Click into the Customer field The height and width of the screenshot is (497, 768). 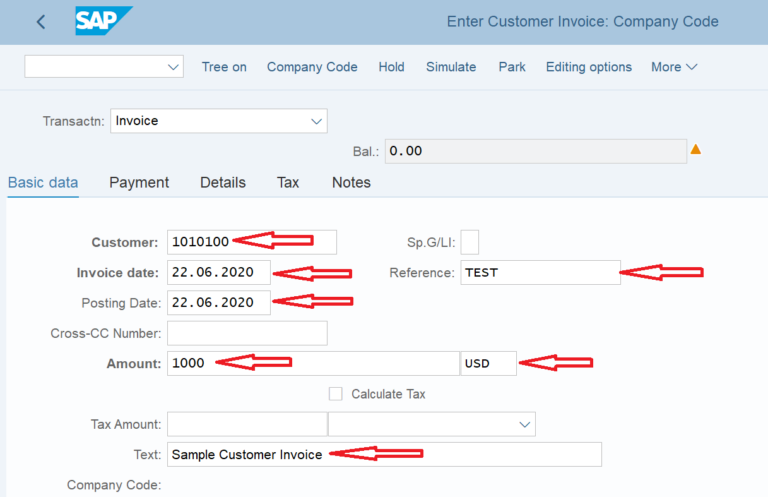tap(252, 242)
